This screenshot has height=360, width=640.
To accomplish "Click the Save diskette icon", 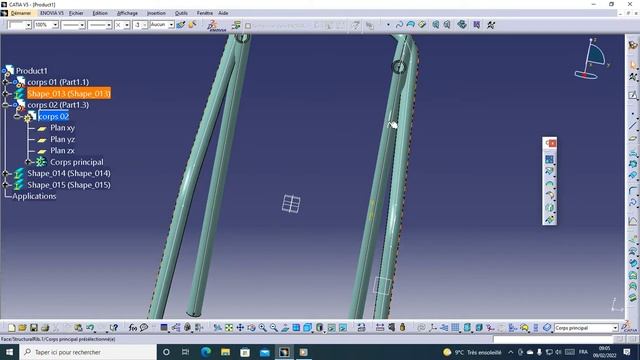I will pos(34,328).
